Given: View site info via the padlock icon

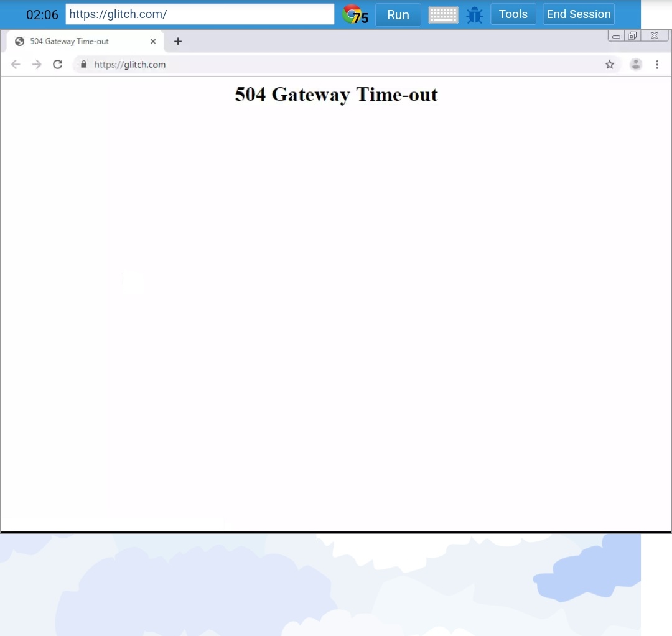Looking at the screenshot, I should click(83, 64).
